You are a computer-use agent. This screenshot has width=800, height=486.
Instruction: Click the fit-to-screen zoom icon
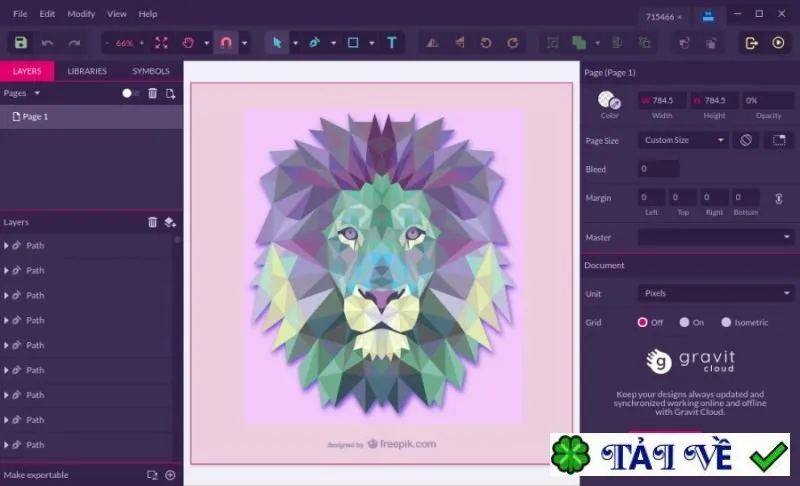coord(161,43)
